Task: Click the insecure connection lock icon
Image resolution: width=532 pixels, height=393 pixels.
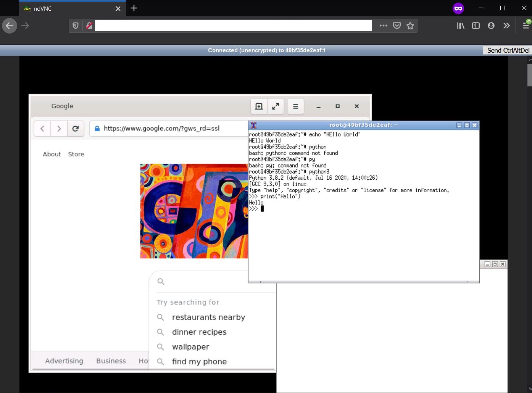Action: (x=89, y=26)
